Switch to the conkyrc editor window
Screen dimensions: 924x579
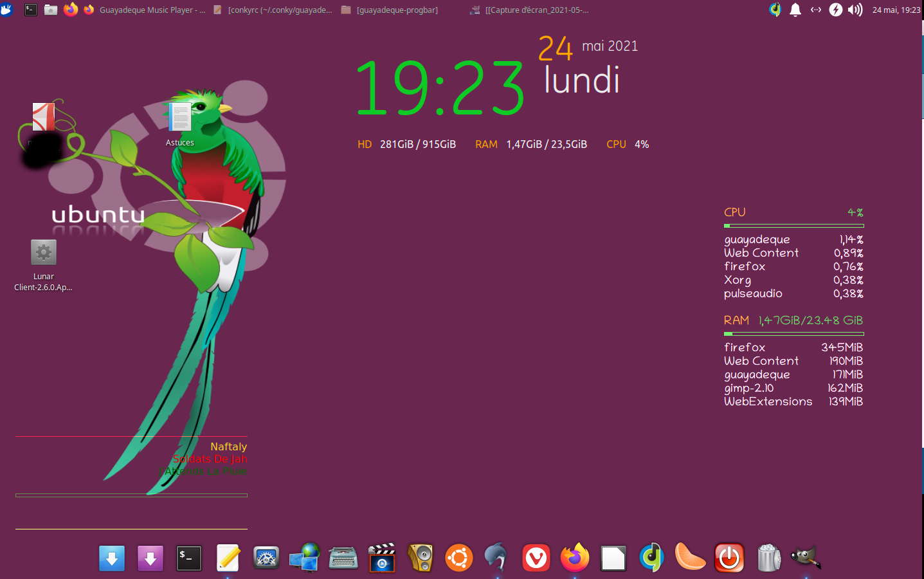tap(273, 10)
